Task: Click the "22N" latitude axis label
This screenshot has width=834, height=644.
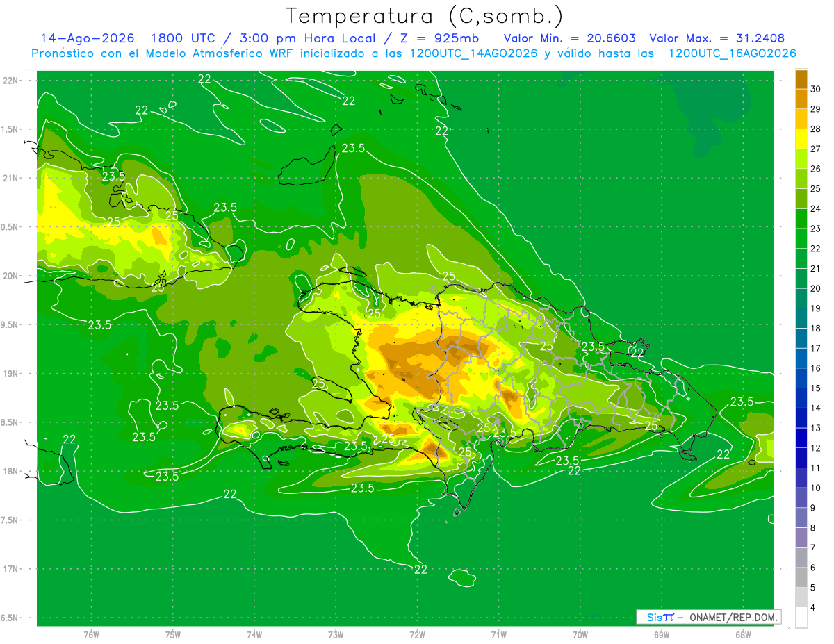Action: point(12,80)
